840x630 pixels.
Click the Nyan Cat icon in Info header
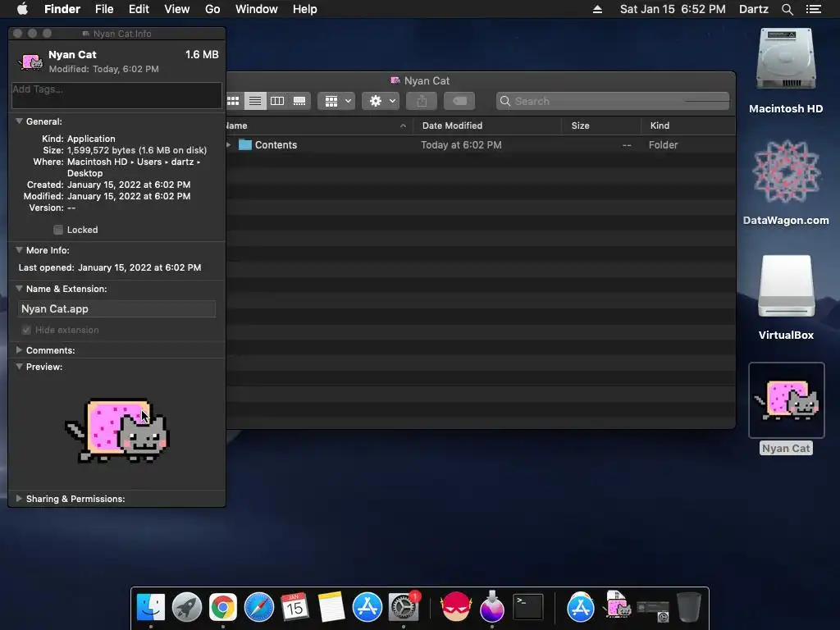click(30, 61)
